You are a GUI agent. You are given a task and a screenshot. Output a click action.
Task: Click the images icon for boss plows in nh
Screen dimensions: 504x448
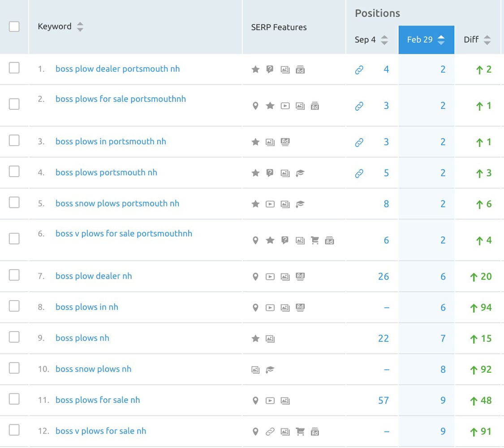pyautogui.click(x=285, y=308)
